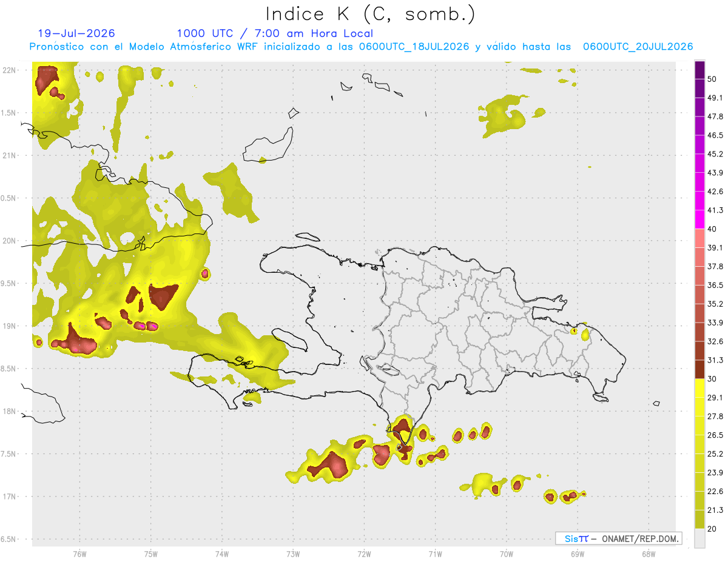The height and width of the screenshot is (562, 728).
Task: Click the colorbar value '36.5'
Action: point(715,285)
